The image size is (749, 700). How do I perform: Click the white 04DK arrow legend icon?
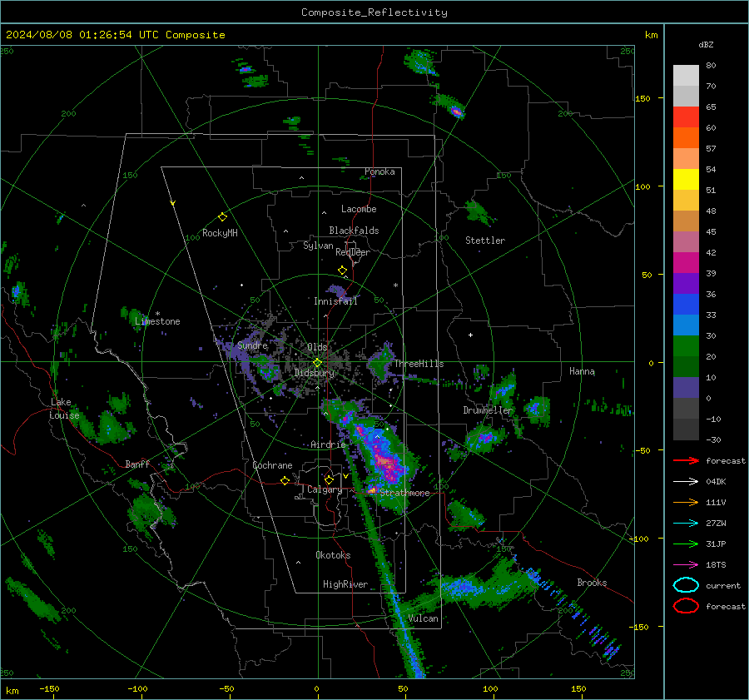pyautogui.click(x=686, y=482)
